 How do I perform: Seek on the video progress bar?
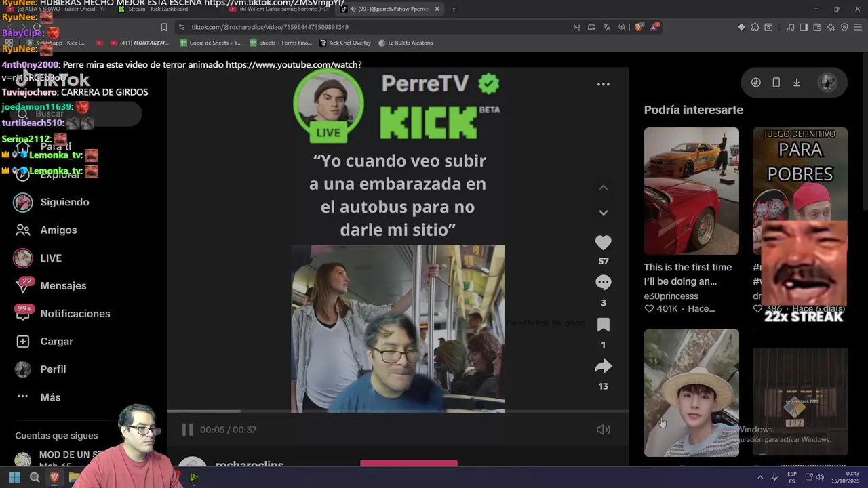398,411
